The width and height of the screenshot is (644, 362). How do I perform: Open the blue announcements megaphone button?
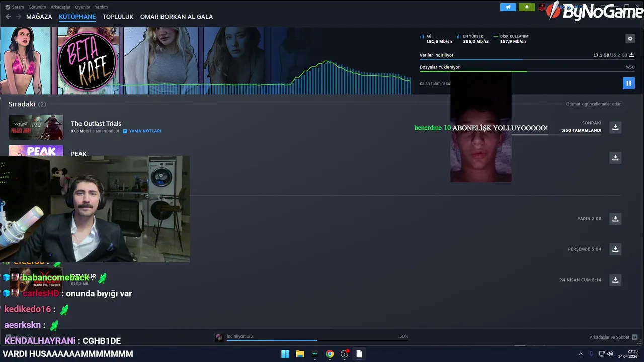tap(508, 7)
